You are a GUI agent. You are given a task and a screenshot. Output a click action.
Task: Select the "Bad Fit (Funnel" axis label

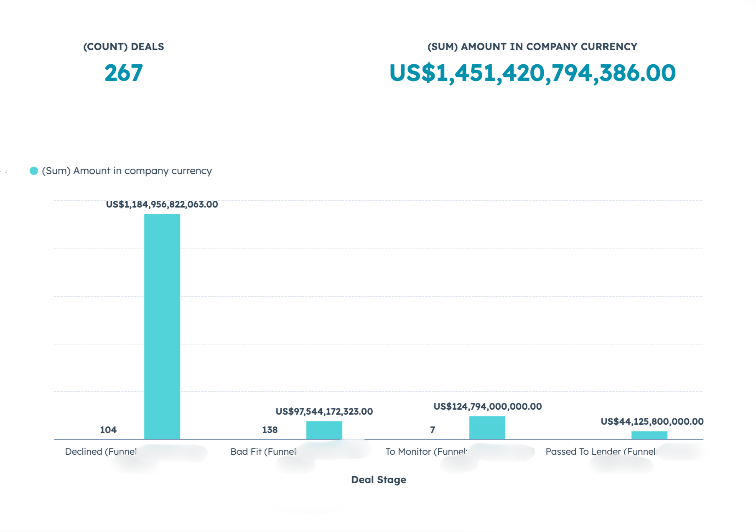point(263,451)
